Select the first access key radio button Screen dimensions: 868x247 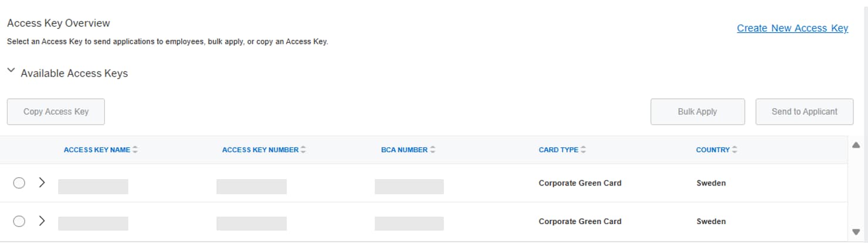[x=19, y=183]
